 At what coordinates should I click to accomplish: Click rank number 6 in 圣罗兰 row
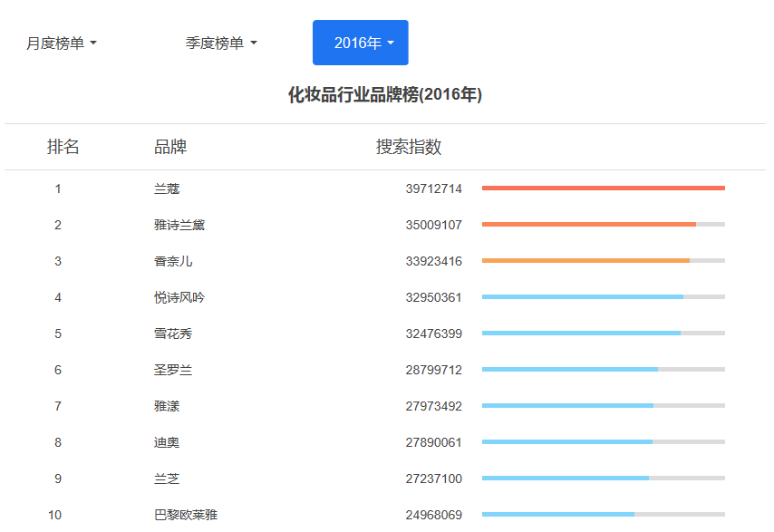(x=58, y=370)
